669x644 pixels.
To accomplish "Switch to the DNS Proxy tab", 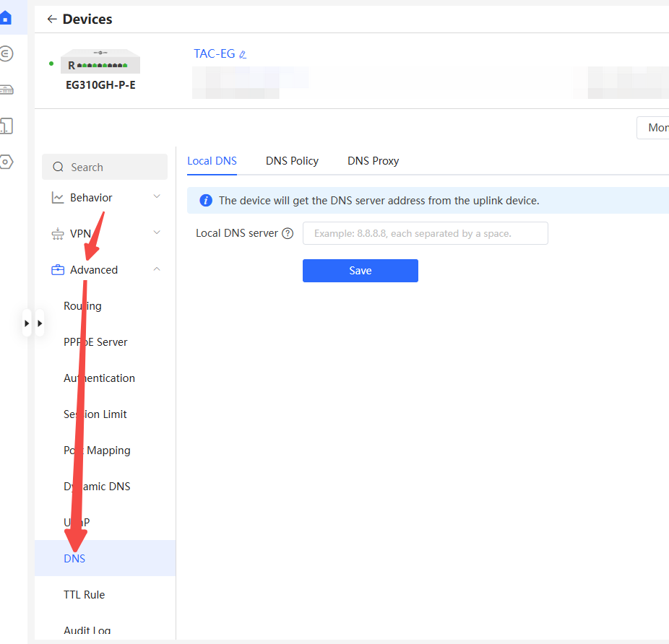I will (373, 161).
